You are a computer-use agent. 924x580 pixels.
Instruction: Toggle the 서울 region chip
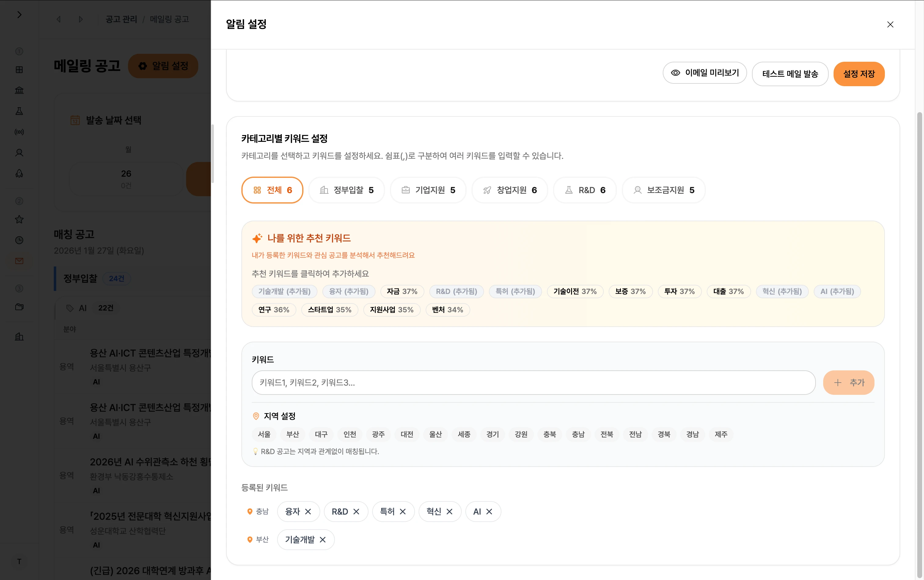point(264,434)
